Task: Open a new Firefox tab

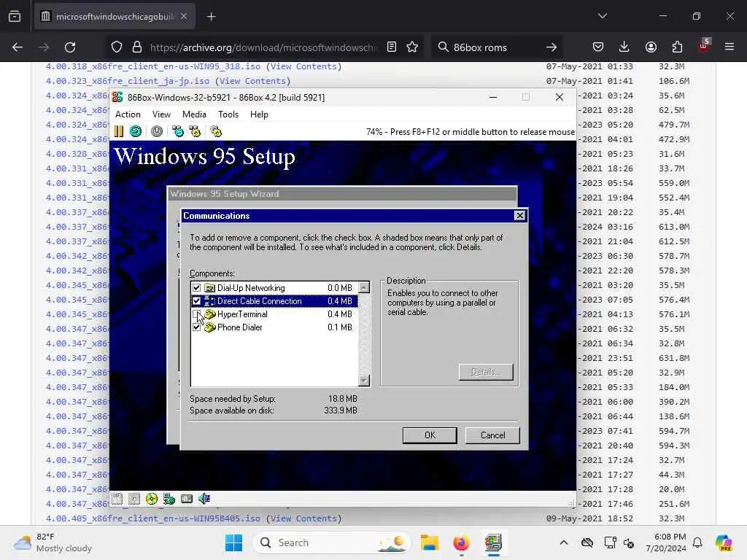Action: click(211, 17)
